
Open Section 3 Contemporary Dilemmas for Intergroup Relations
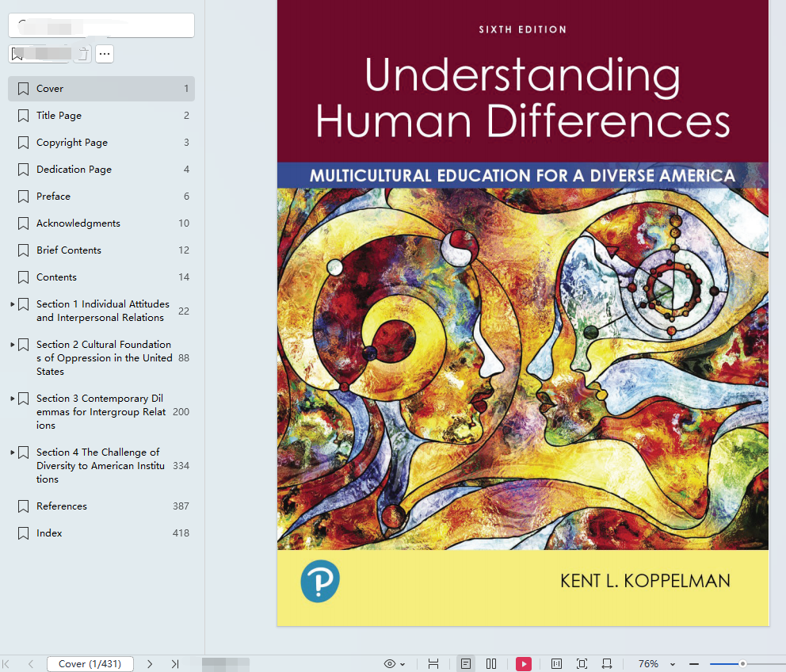101,412
